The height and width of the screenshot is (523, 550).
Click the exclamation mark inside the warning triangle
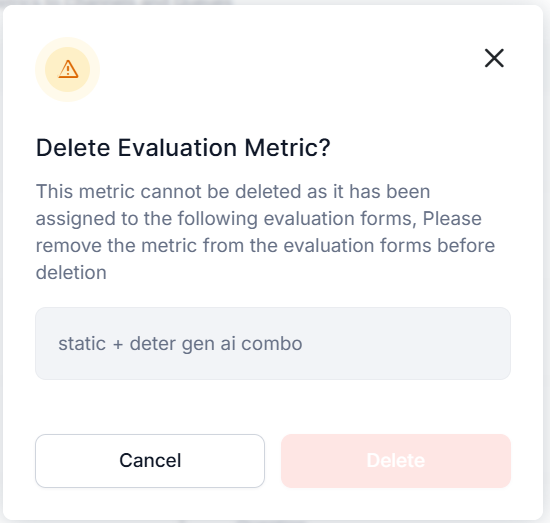click(x=68, y=70)
